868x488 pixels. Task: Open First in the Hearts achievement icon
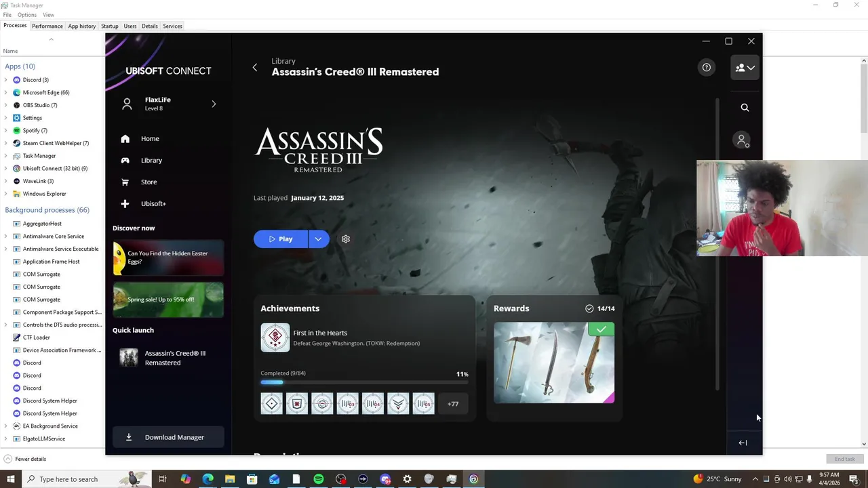click(275, 338)
